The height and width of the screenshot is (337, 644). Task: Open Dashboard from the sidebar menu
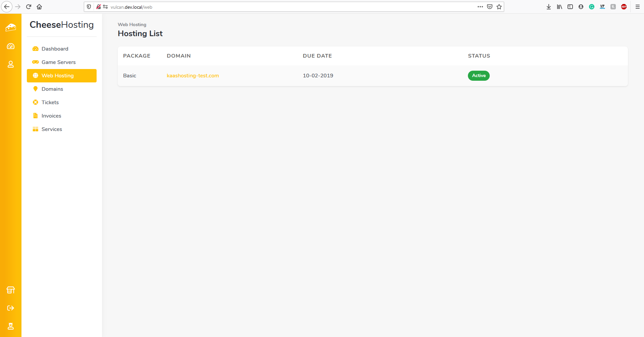55,49
